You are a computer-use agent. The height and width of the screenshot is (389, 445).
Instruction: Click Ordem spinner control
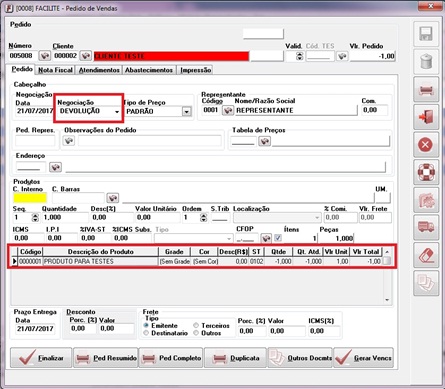point(203,218)
